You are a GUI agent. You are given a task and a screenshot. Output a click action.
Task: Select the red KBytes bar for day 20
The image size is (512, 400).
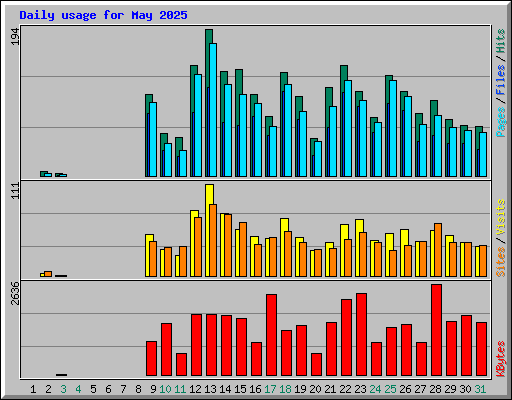tap(316, 365)
